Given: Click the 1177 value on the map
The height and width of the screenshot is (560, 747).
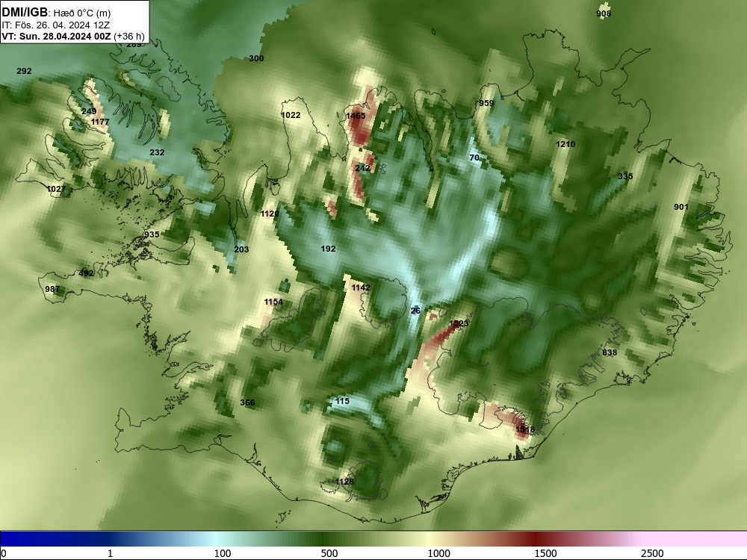Looking at the screenshot, I should [100, 122].
